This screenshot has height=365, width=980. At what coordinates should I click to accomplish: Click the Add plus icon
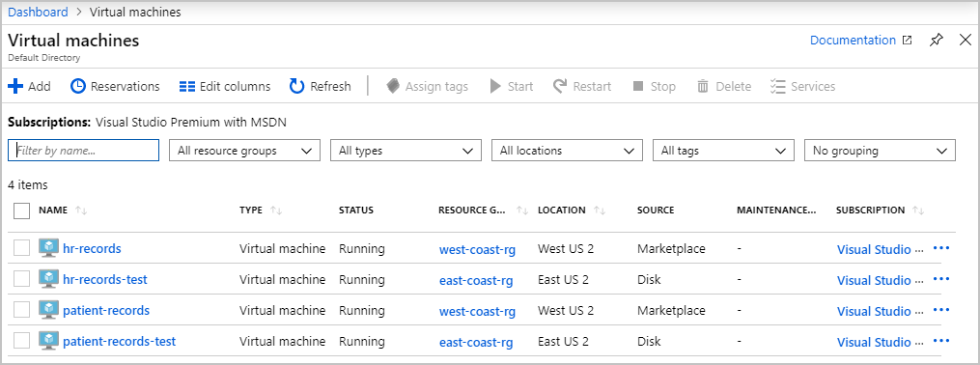15,86
